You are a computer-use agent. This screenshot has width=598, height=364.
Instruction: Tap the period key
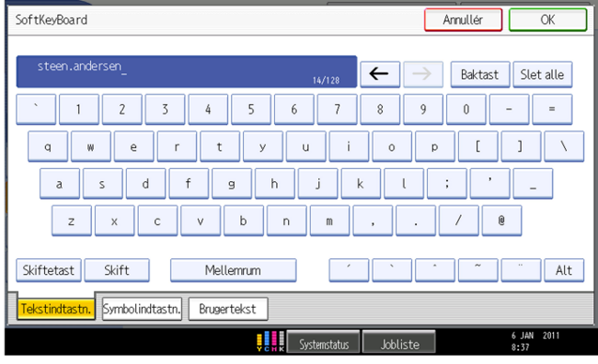pos(415,220)
